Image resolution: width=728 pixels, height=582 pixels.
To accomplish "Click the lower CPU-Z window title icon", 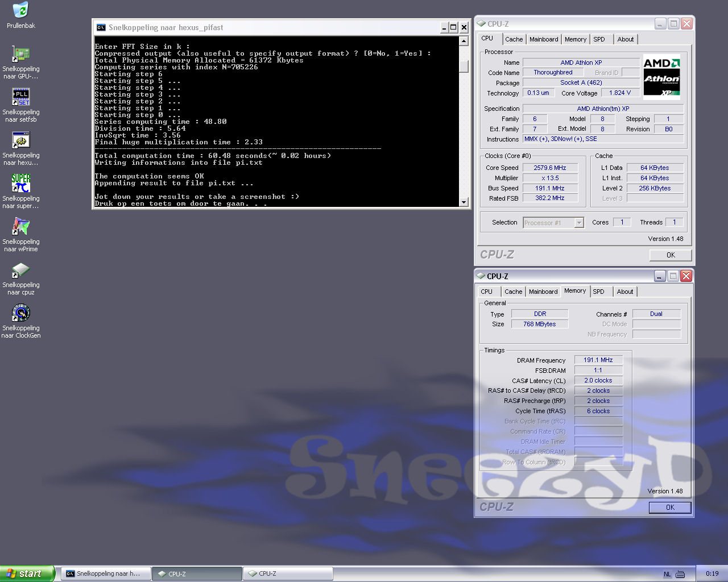I will click(481, 276).
